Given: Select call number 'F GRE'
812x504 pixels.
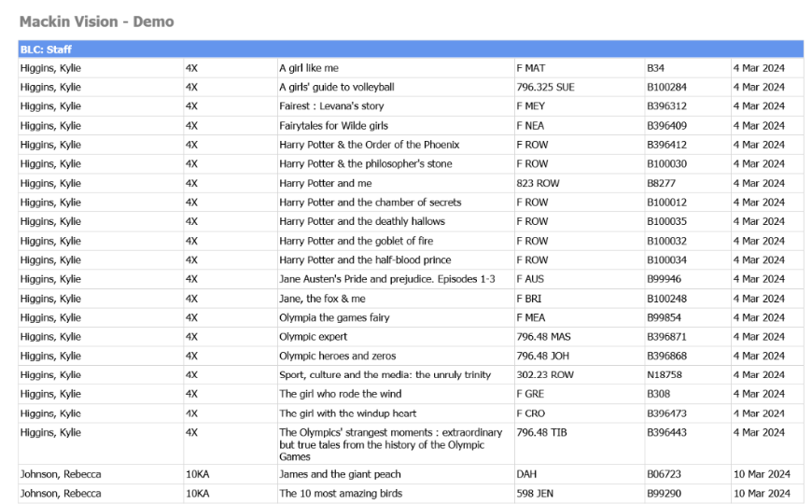Looking at the screenshot, I should [530, 394].
